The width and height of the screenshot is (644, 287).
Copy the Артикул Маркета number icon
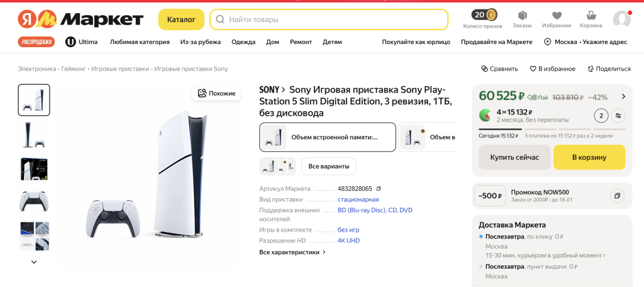[x=379, y=188]
